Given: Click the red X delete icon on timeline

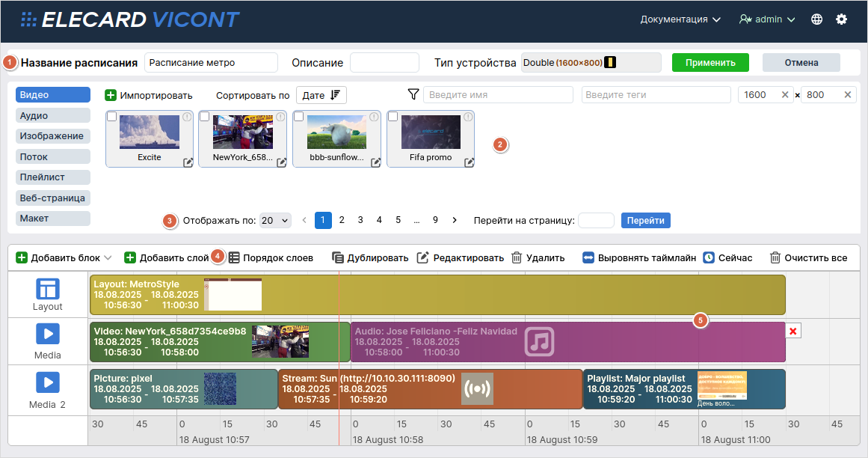Looking at the screenshot, I should (793, 331).
